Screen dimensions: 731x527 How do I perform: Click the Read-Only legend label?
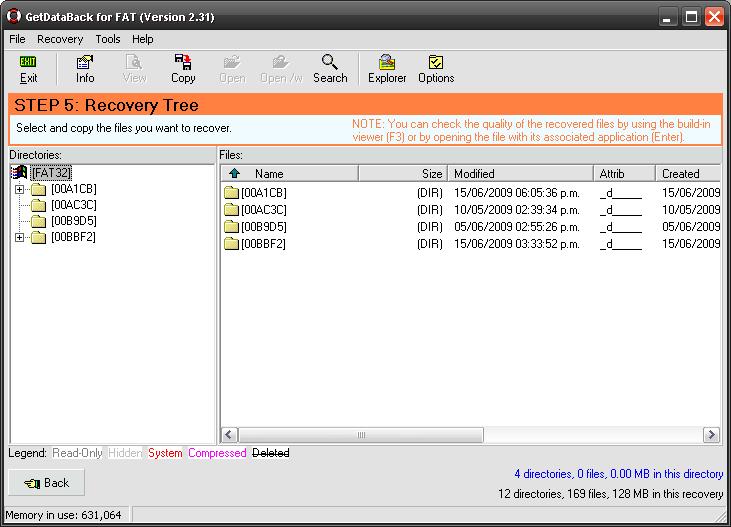pos(77,453)
